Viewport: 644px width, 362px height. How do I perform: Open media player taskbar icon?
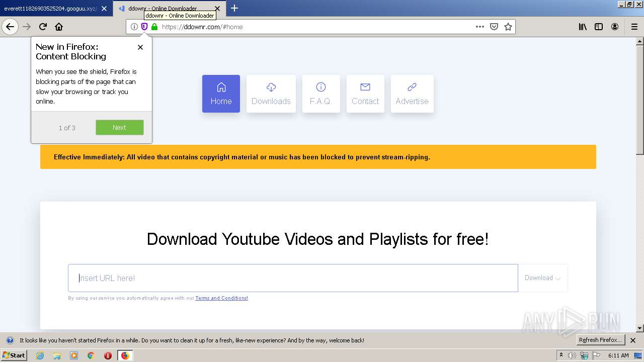tap(74, 355)
